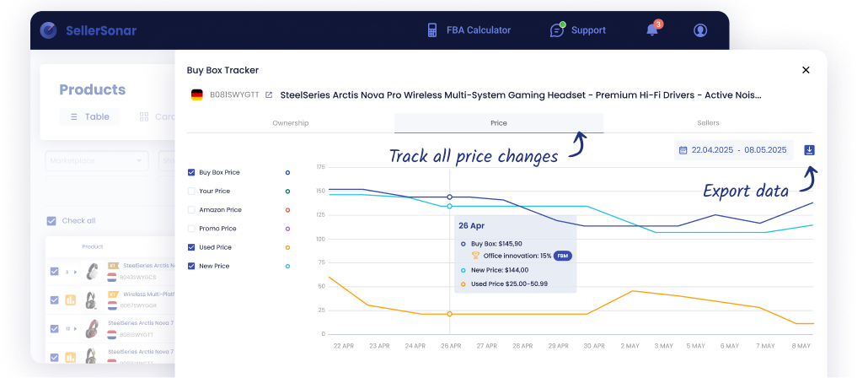This screenshot has width=868, height=378.
Task: Click chart icon in B067SWYGGR row
Action: [70, 300]
